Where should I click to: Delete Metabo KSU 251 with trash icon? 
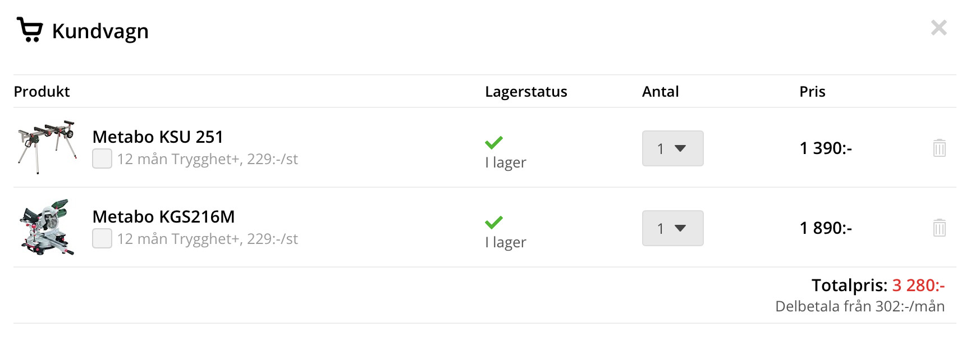click(x=939, y=148)
